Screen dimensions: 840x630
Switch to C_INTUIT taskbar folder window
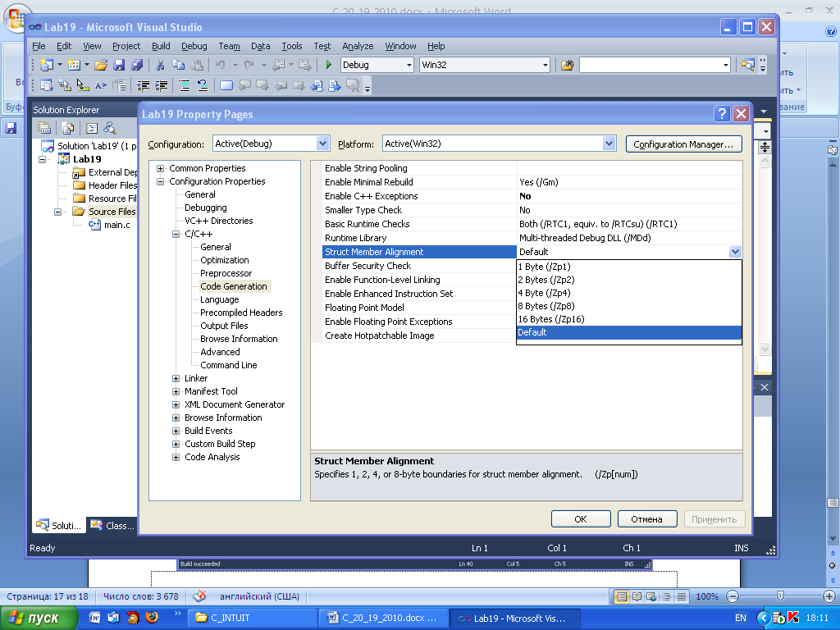(x=253, y=619)
